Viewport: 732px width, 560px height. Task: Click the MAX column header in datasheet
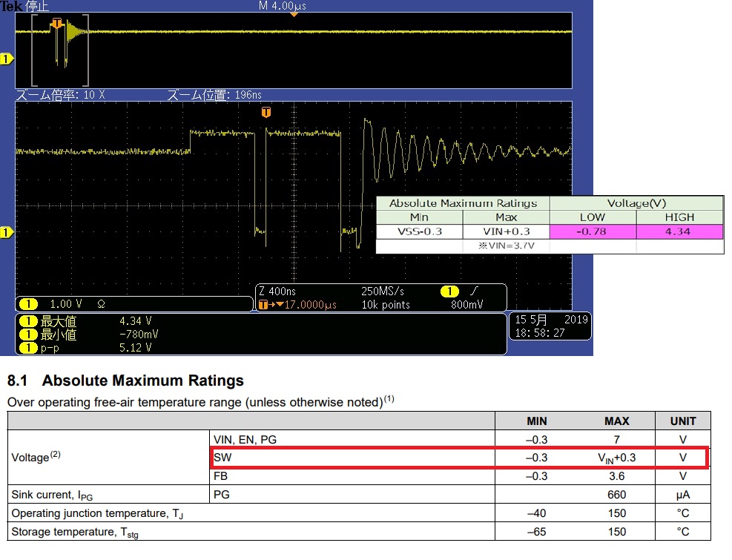tap(617, 421)
